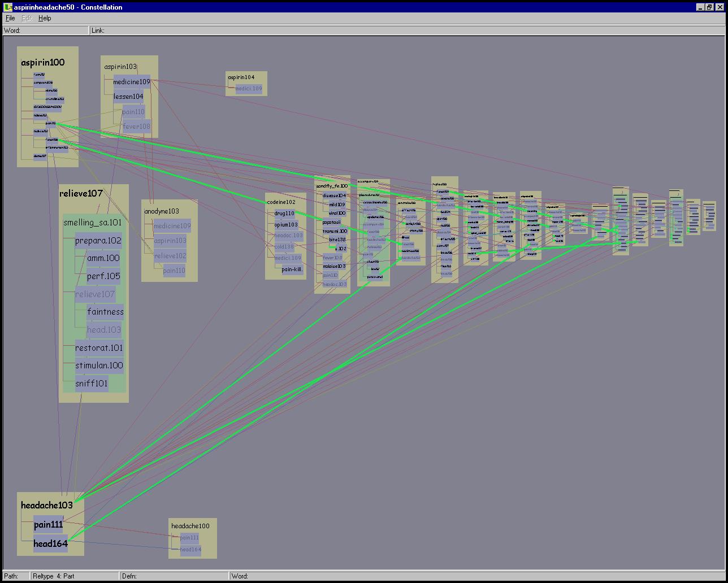Select the aspirin100 block title
Viewport: 728px width, 583px height.
43,63
